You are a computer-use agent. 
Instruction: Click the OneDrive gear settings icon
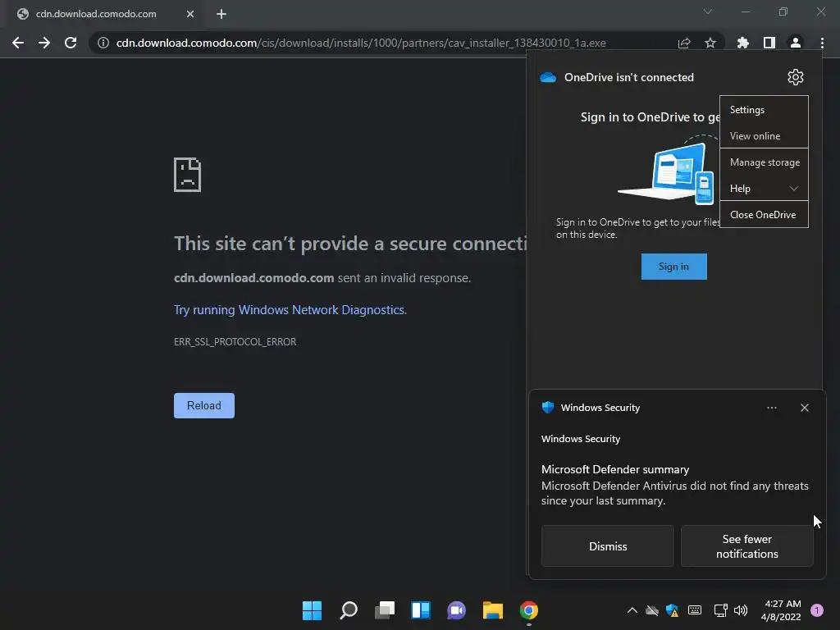click(796, 77)
